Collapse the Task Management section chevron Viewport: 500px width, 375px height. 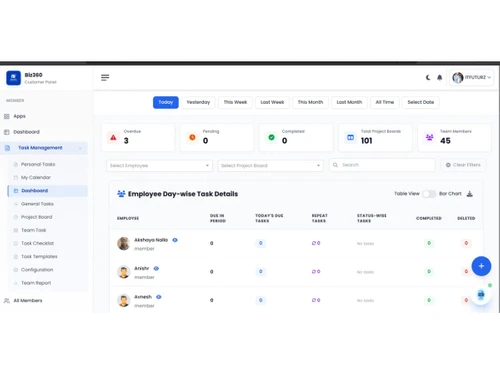tap(80, 148)
